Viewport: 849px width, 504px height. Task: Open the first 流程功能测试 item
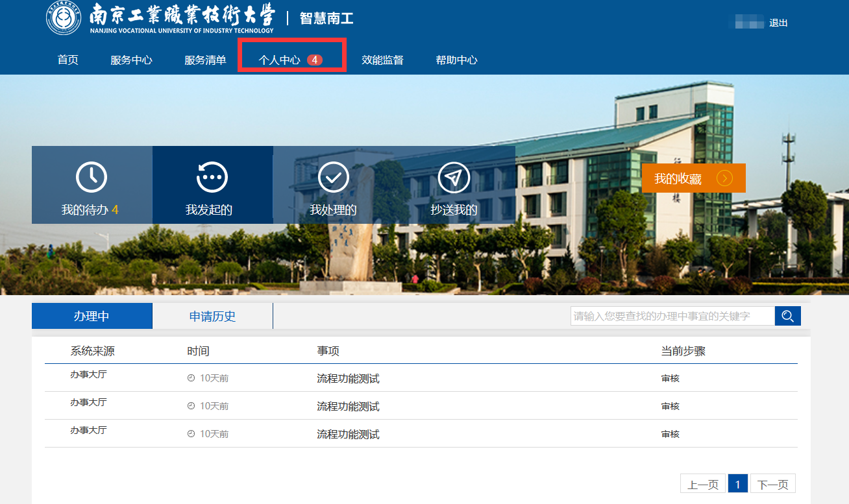[x=348, y=379]
